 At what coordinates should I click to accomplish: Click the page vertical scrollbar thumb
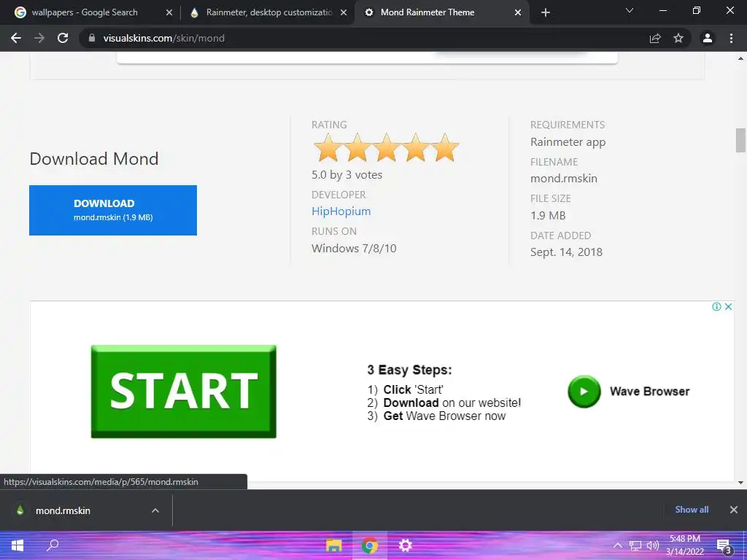coord(740,140)
